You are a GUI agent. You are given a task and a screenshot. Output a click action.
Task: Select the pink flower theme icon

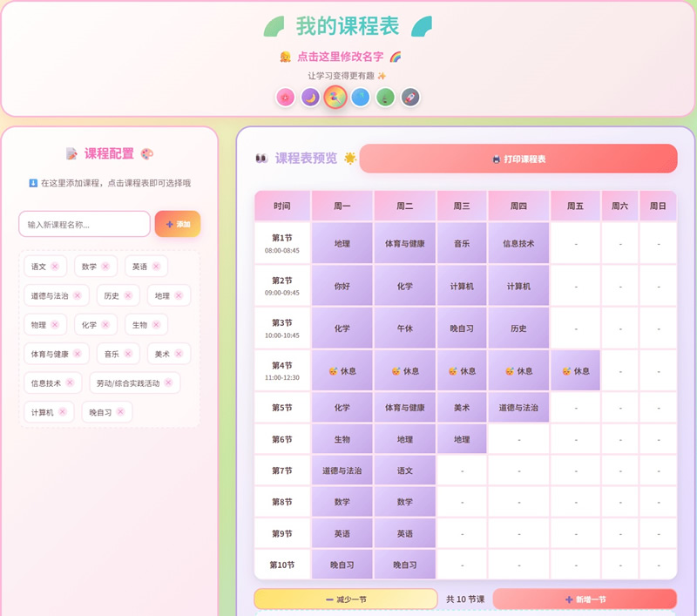tap(285, 98)
